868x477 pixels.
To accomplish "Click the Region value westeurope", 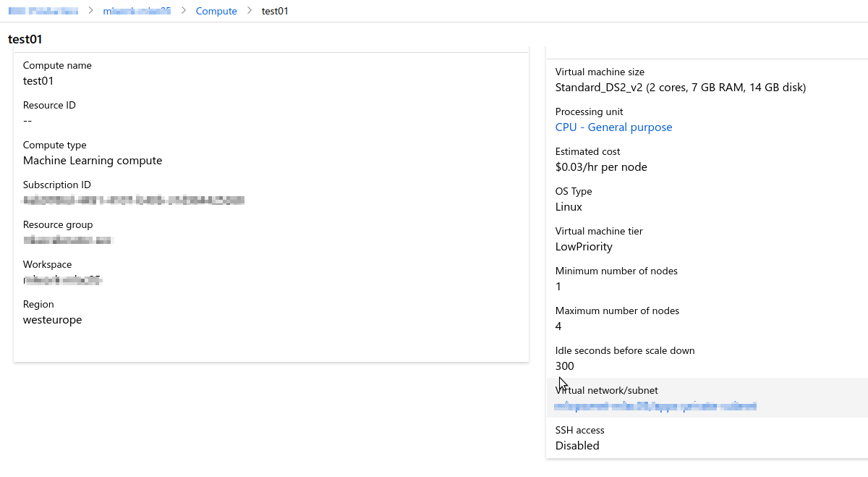I will (x=52, y=319).
